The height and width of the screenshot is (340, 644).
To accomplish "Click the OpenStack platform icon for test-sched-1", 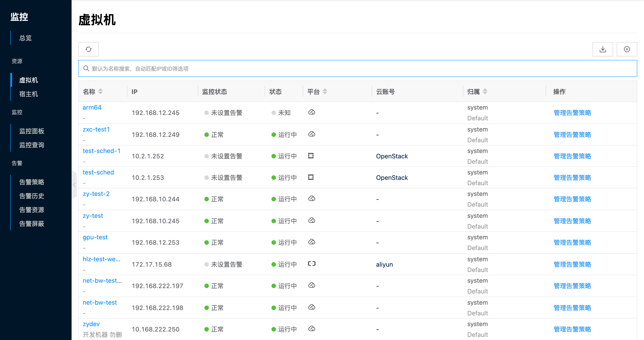I will (311, 156).
